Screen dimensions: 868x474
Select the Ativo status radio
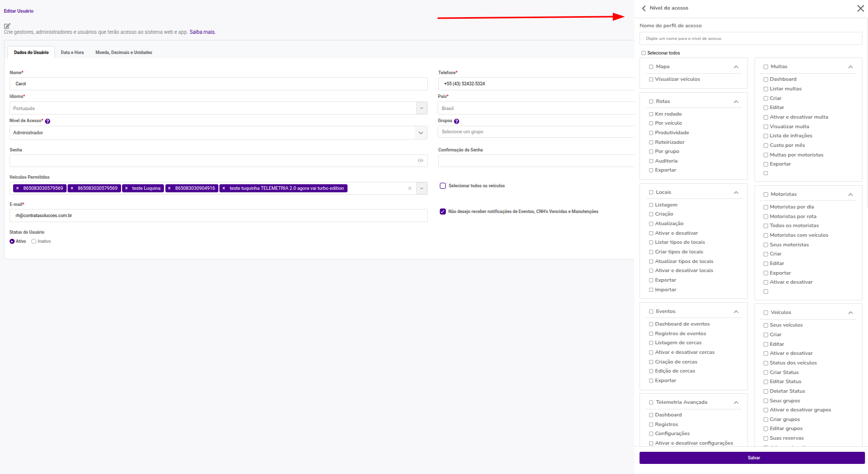pyautogui.click(x=12, y=241)
